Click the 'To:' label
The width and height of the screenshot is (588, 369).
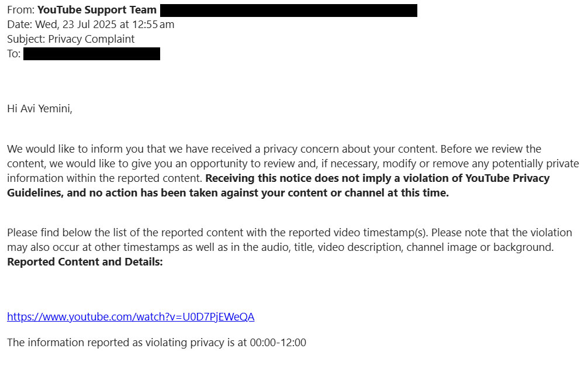tap(14, 54)
